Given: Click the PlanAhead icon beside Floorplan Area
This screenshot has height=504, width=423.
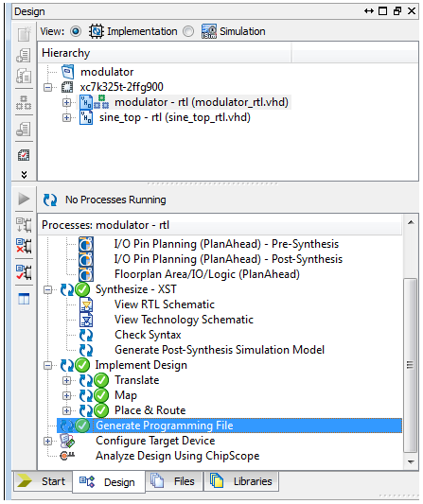Looking at the screenshot, I should coord(86,274).
